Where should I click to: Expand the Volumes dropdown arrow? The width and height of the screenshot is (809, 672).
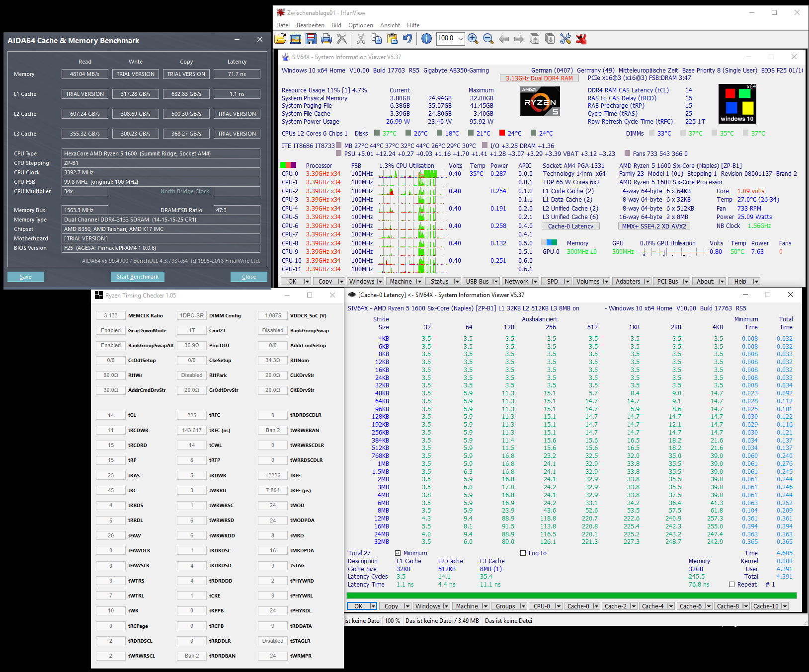click(606, 282)
